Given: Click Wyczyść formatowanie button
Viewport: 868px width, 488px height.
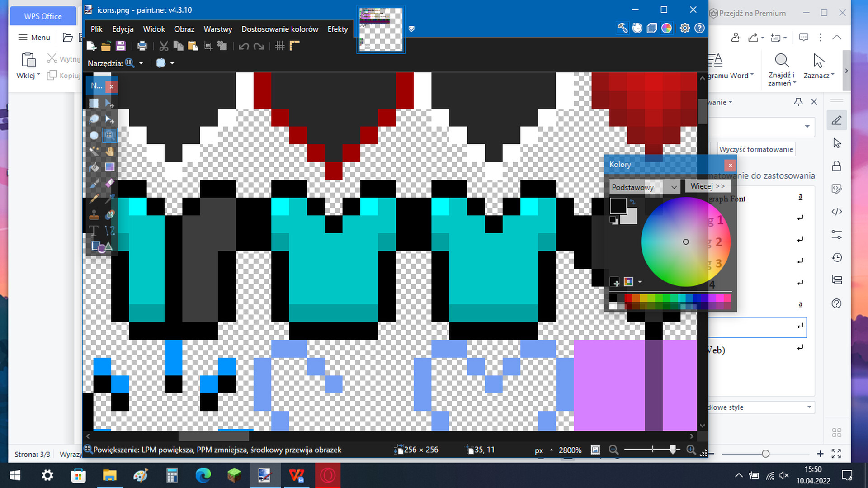Looking at the screenshot, I should pyautogui.click(x=756, y=149).
